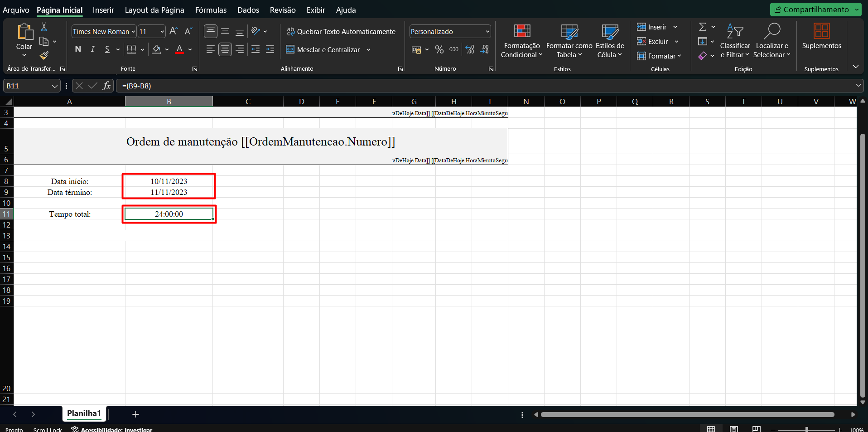Click the Format Painter brush icon
Viewport: 868px width, 432px height.
44,55
